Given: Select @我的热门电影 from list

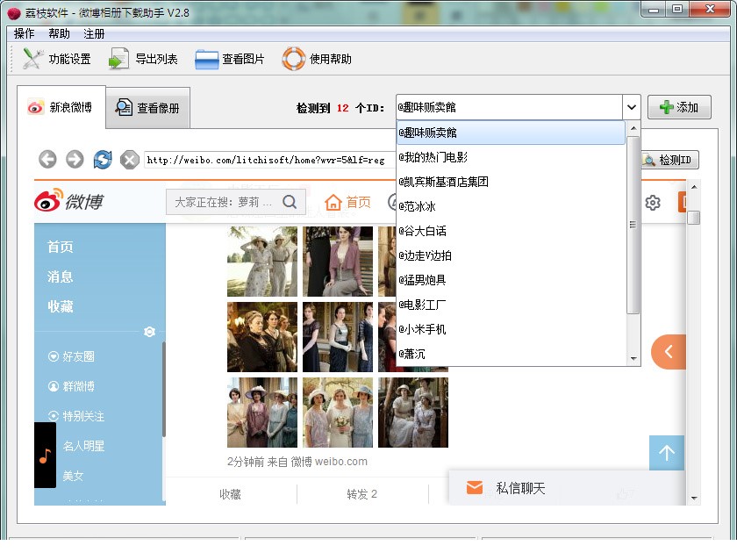Looking at the screenshot, I should (x=511, y=157).
